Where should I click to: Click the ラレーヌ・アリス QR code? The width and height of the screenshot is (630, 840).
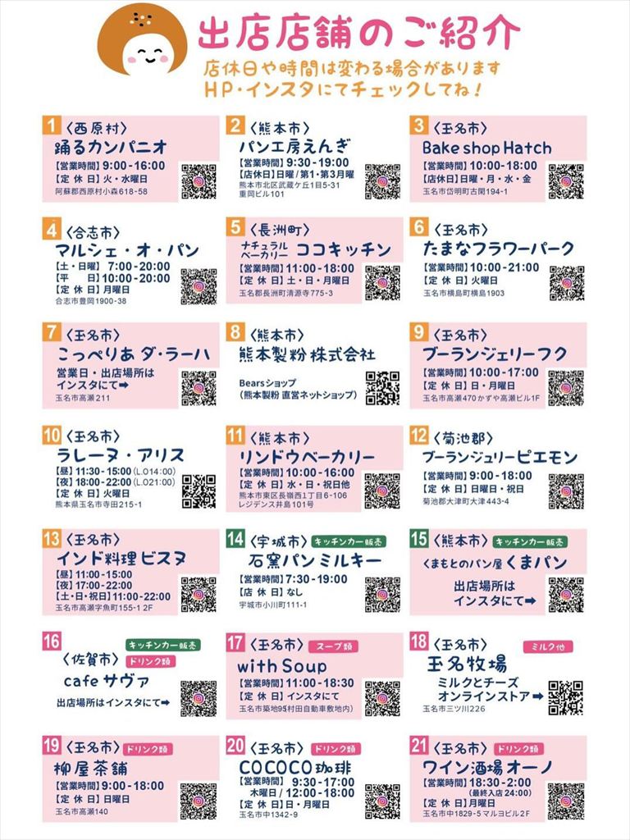(199, 491)
